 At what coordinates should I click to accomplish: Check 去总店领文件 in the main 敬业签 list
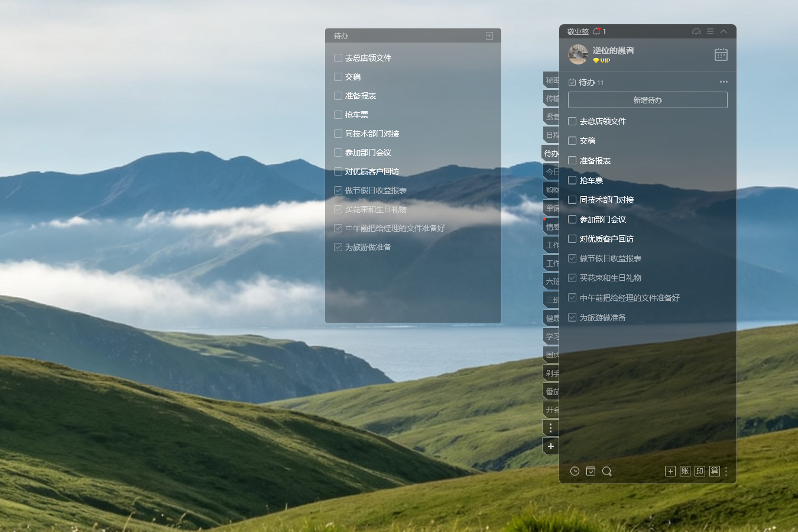click(572, 121)
